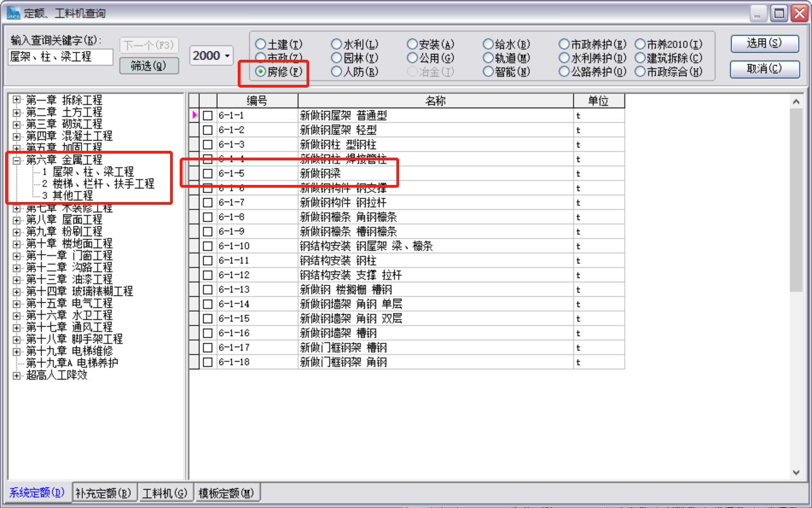Click the 选用(S) button
The image size is (812, 508).
click(764, 43)
